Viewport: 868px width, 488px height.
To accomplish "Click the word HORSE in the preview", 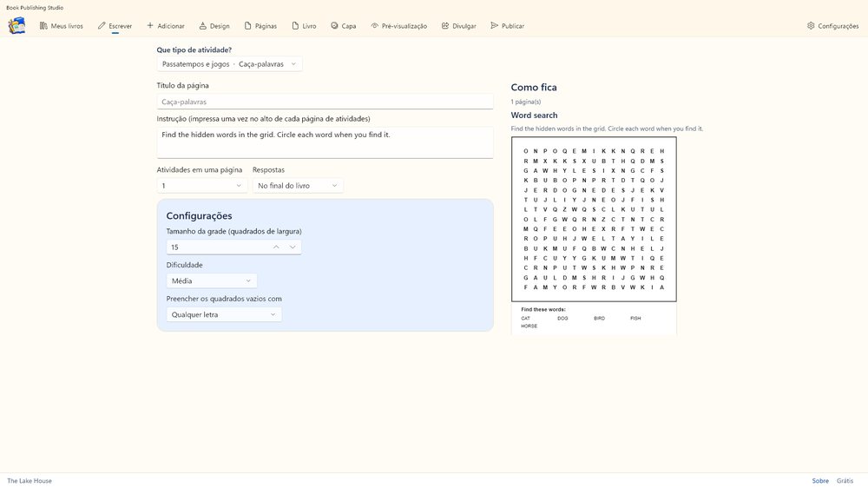I will (x=529, y=326).
